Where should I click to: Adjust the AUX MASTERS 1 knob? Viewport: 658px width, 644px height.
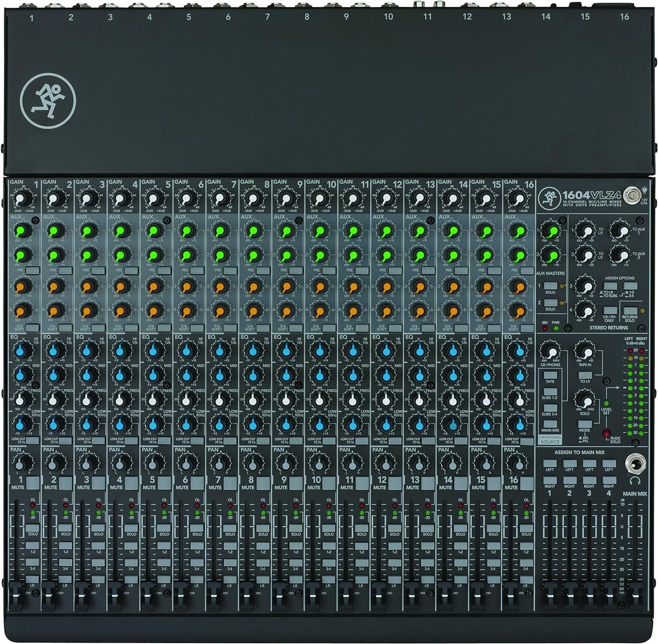[x=551, y=229]
